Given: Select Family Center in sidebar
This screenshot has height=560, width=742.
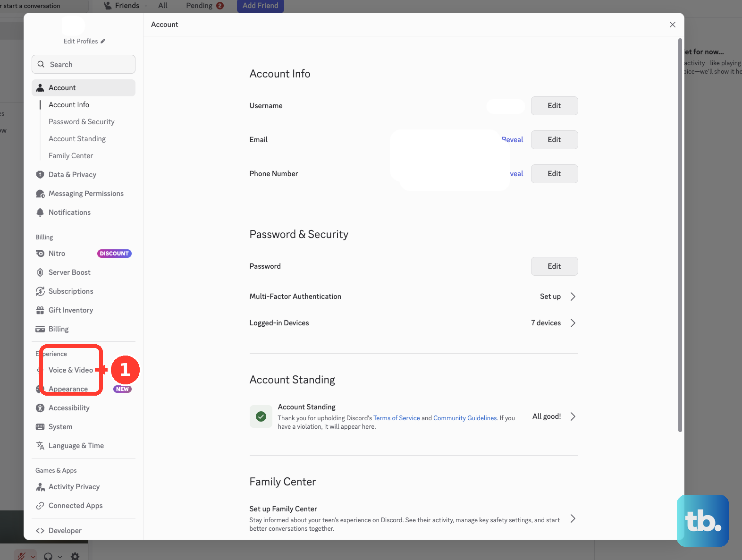Looking at the screenshot, I should tap(71, 156).
